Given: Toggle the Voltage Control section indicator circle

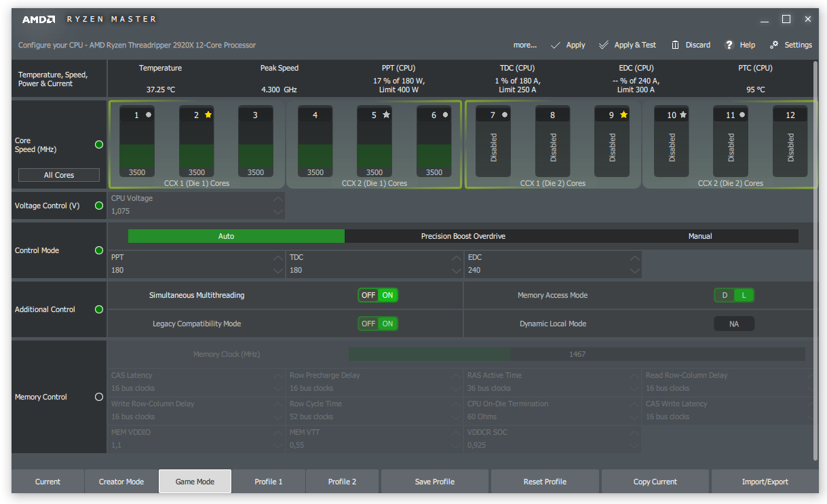Looking at the screenshot, I should [x=99, y=206].
